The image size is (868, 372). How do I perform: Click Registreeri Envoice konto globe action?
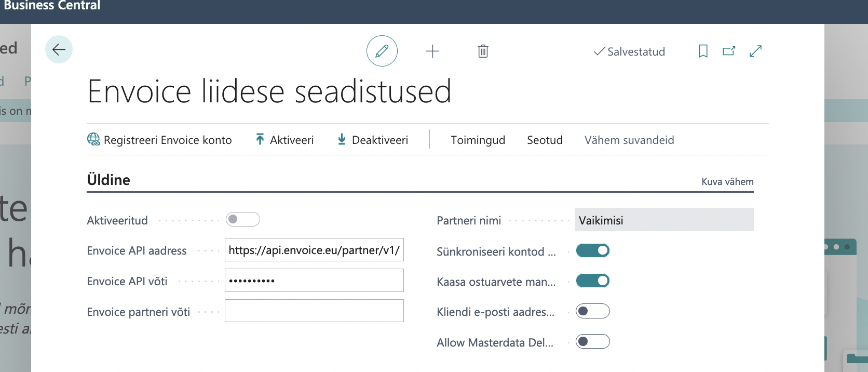[x=159, y=140]
